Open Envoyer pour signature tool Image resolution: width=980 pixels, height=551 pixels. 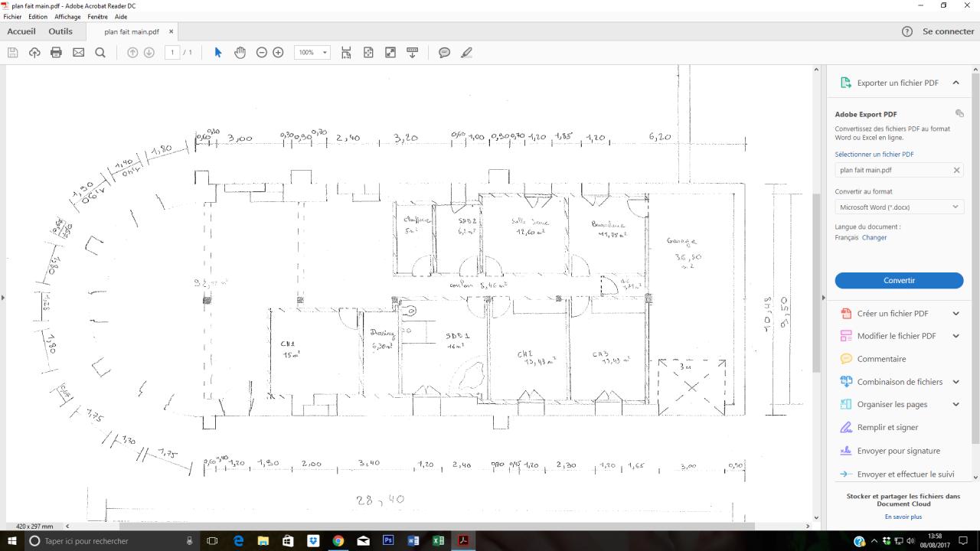[899, 451]
